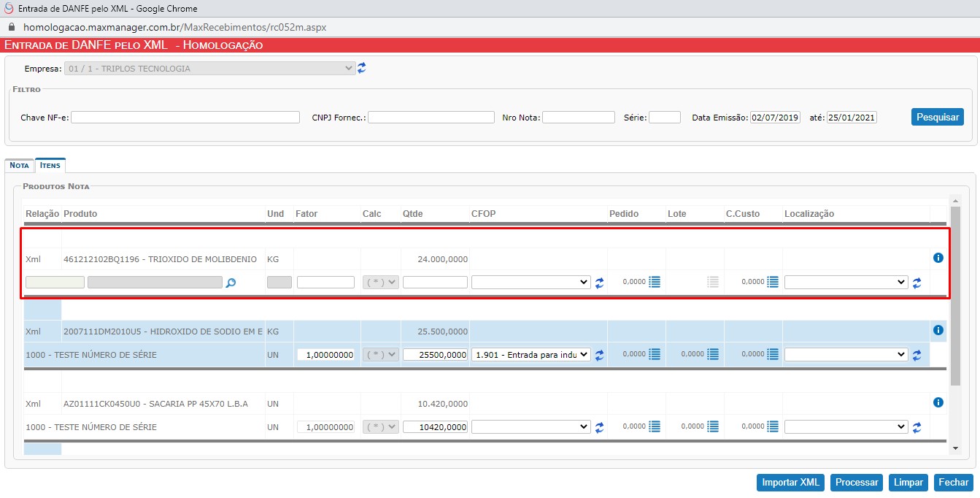Click the Importar XML button

click(x=791, y=483)
